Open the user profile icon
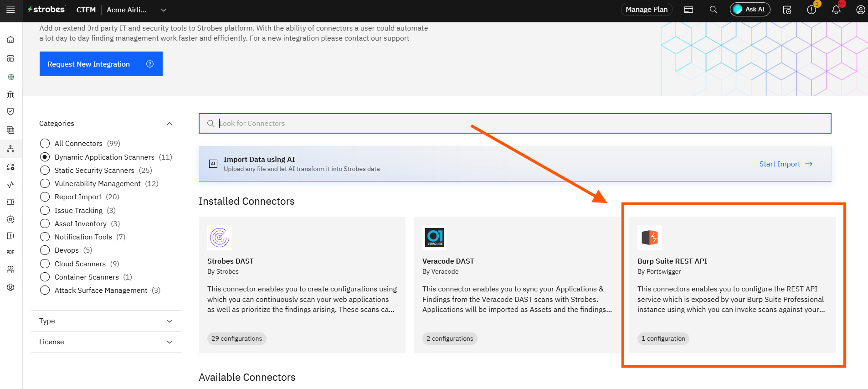The height and width of the screenshot is (389, 868). (x=860, y=10)
